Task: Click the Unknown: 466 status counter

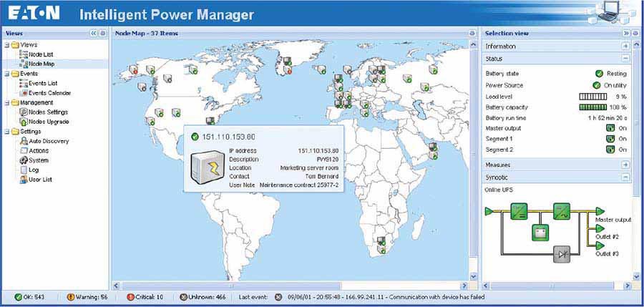Action: (203, 297)
